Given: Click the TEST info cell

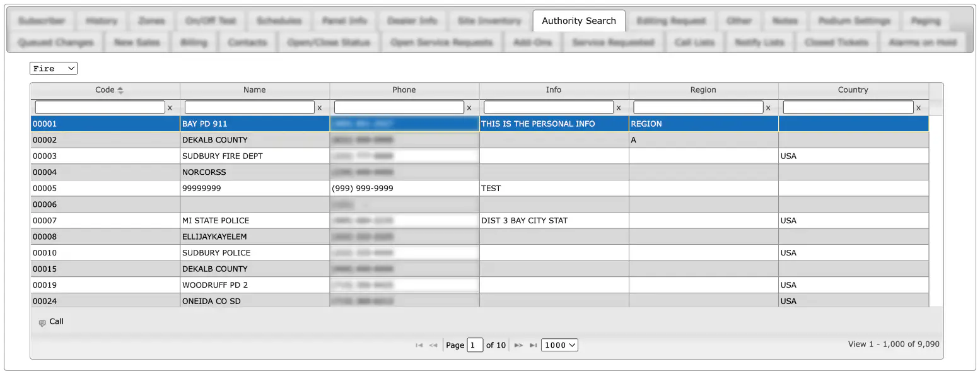Looking at the screenshot, I should pos(554,188).
